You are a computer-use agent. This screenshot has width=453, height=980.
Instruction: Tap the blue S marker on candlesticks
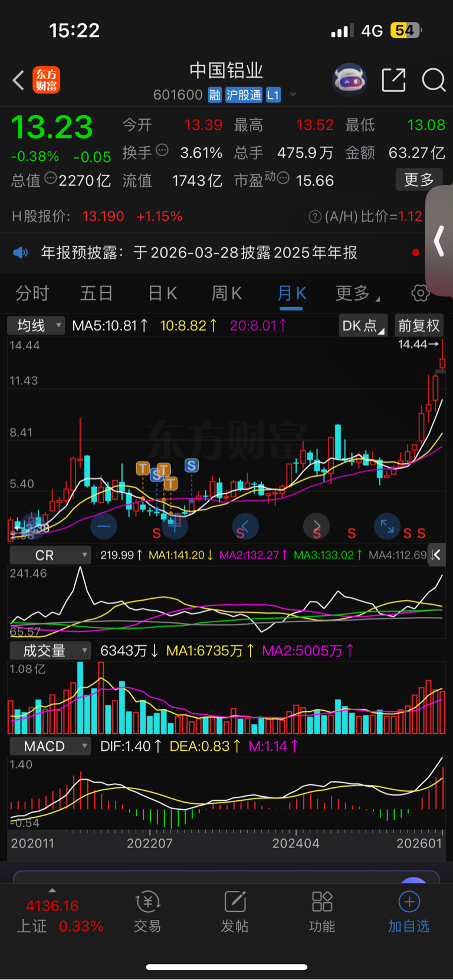pyautogui.click(x=191, y=466)
